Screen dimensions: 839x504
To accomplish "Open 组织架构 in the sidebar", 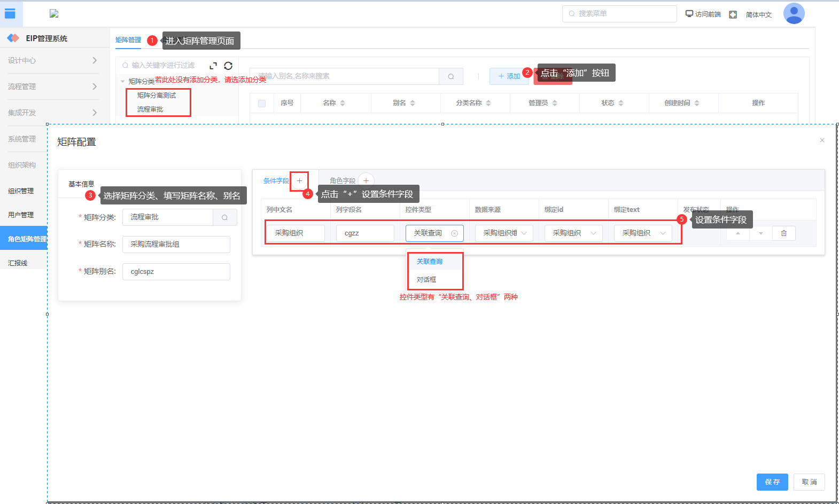I will click(22, 165).
